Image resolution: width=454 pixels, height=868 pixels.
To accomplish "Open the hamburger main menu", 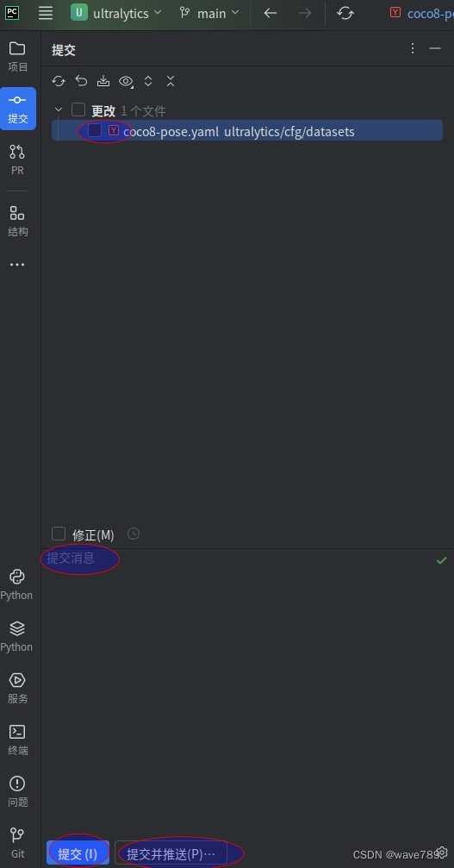I will click(46, 13).
